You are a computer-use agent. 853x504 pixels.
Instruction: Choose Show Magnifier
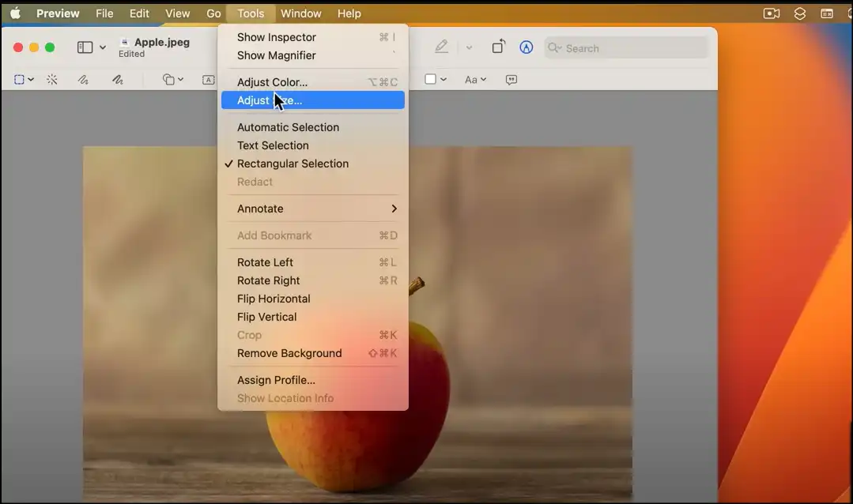[x=313, y=55]
